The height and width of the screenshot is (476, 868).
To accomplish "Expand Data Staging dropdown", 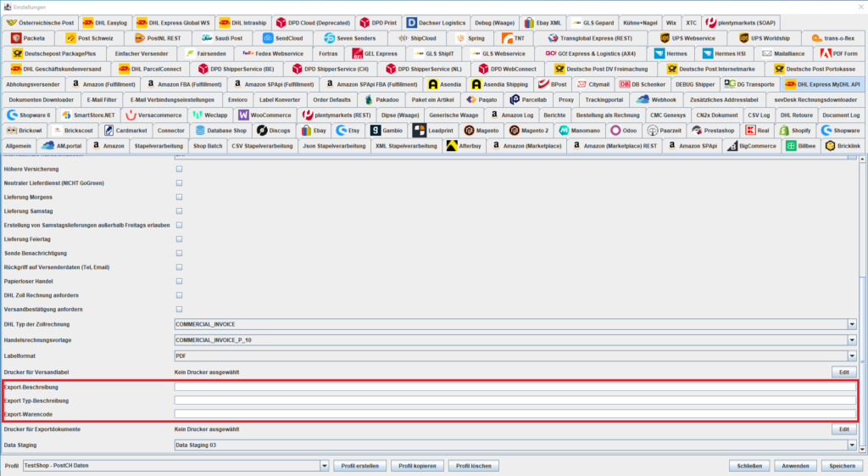I will click(x=852, y=445).
